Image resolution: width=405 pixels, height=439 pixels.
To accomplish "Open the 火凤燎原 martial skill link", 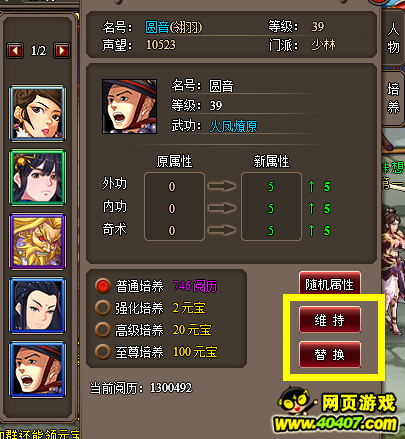I will (x=233, y=126).
